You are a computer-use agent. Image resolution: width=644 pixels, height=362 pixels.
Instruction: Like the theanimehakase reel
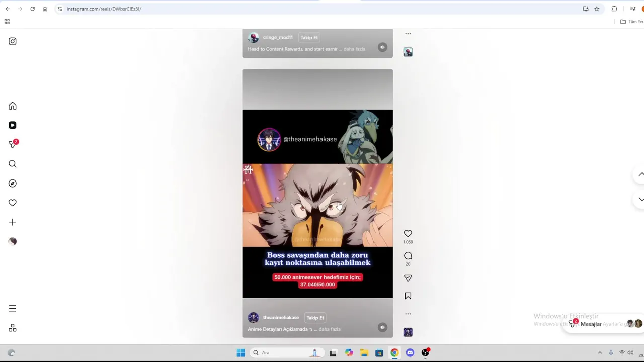point(408,233)
